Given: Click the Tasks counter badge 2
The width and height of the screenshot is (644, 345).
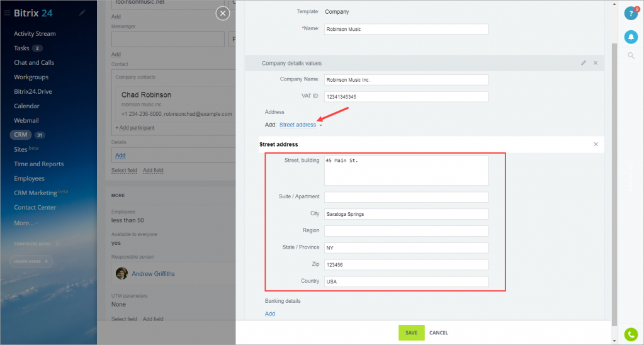Looking at the screenshot, I should tap(37, 48).
